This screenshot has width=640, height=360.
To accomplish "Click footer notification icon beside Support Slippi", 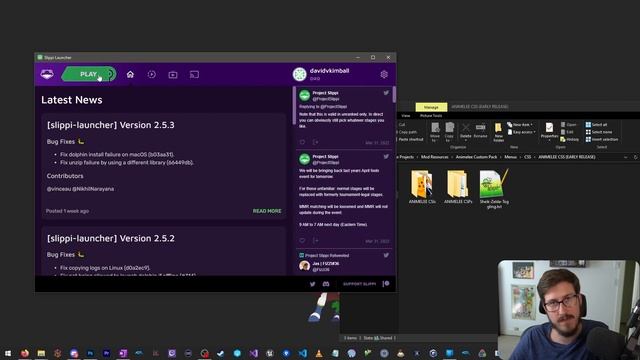I will coord(386,284).
